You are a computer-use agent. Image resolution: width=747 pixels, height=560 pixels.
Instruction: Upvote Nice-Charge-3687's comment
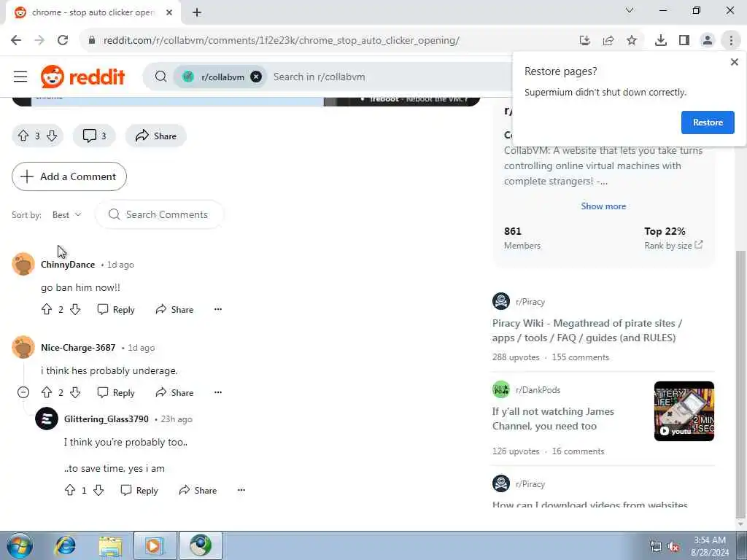pyautogui.click(x=47, y=392)
